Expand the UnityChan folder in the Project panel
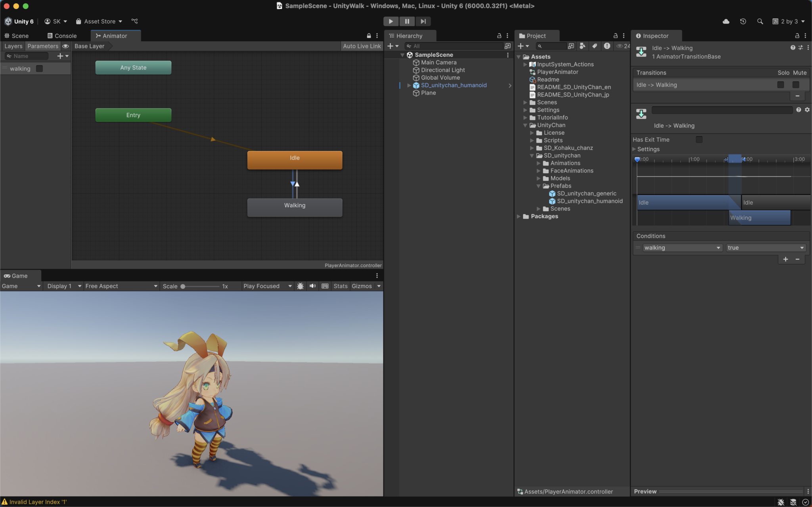Image resolution: width=812 pixels, height=507 pixels. click(x=525, y=125)
